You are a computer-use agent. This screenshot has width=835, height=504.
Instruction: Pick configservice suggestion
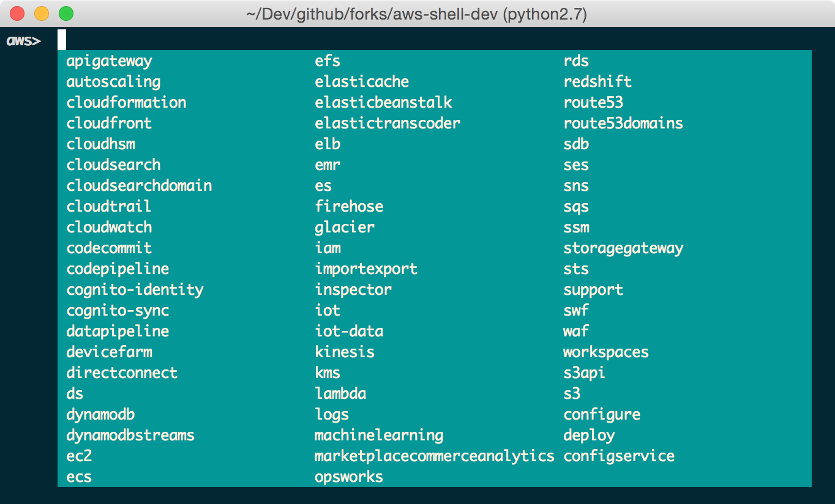[619, 456]
